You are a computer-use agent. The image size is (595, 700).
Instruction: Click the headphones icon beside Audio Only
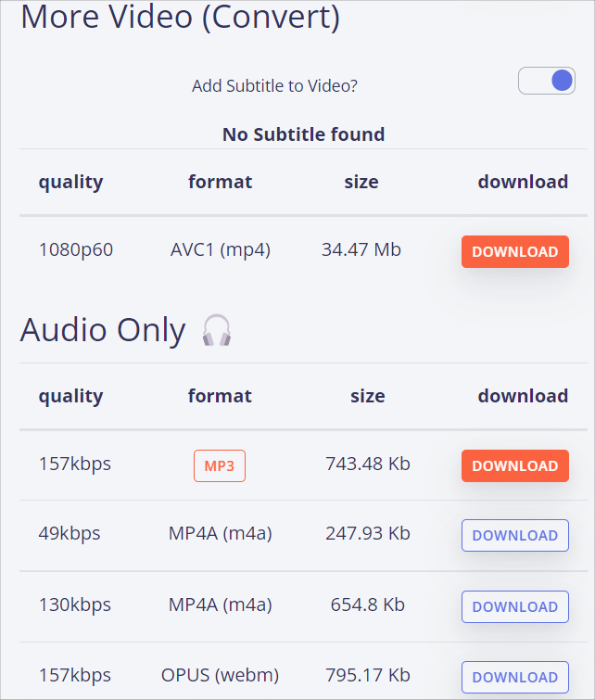(217, 330)
